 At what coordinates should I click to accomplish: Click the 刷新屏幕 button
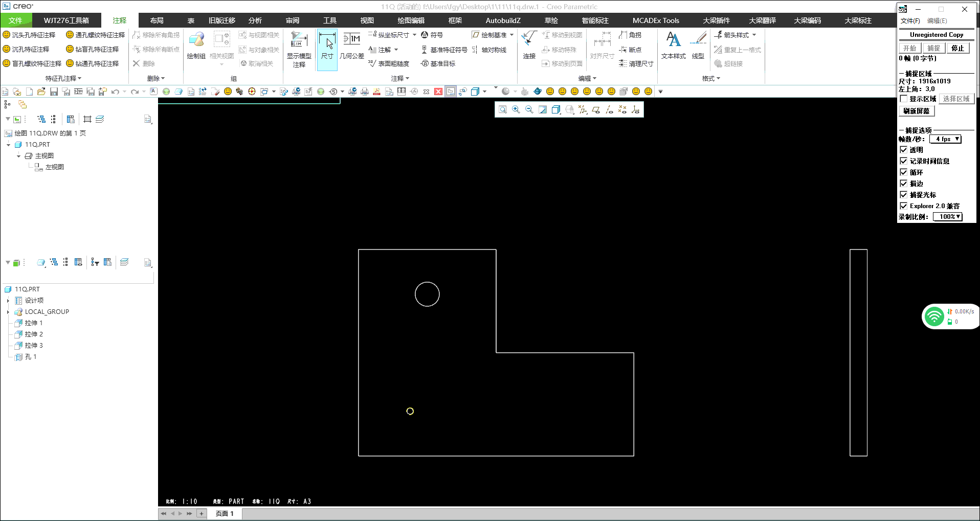tap(917, 111)
